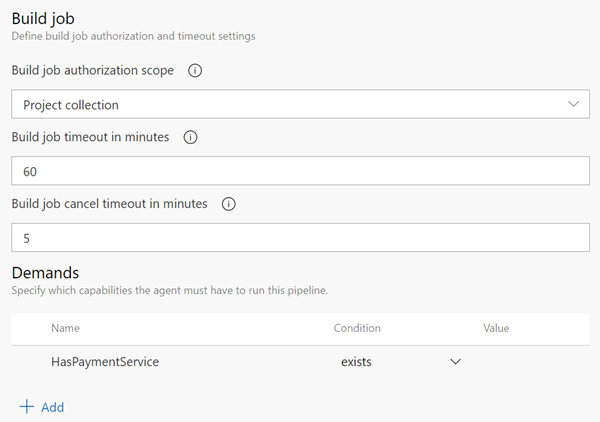Click the chevron arrow of the authorization scope combo box
Image resolution: width=600 pixels, height=422 pixels.
[573, 104]
